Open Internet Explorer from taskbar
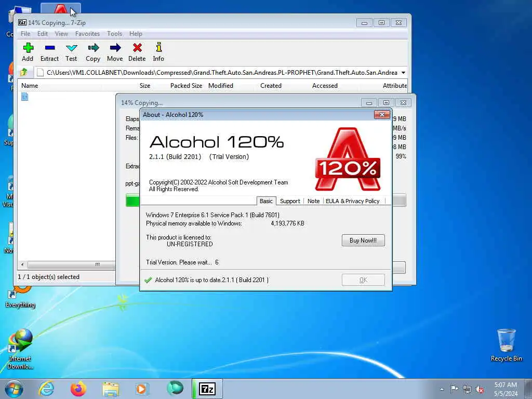 pyautogui.click(x=46, y=389)
